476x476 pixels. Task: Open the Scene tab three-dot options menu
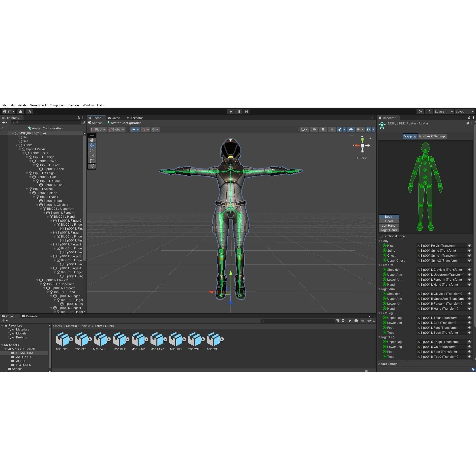(373, 118)
